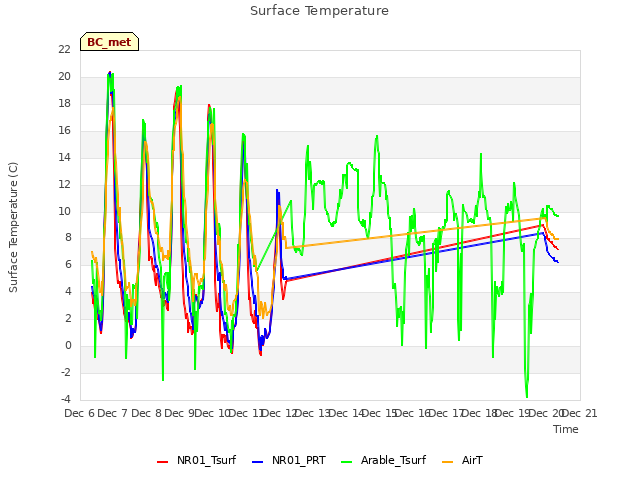The height and width of the screenshot is (480, 640).
Task: Click the blue NR01_PRT legend swatch
Action: (x=258, y=462)
